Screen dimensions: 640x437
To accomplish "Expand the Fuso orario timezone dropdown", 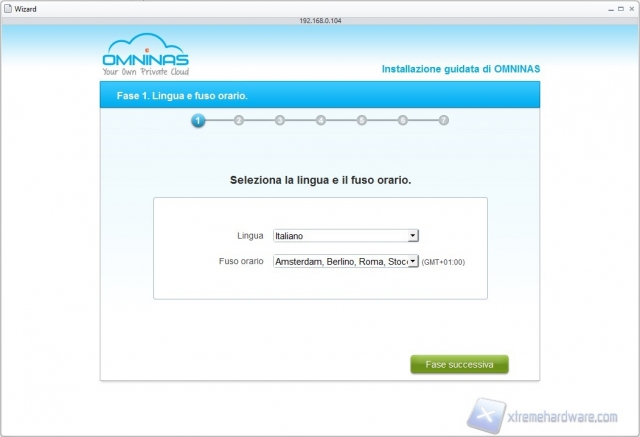I will click(345, 261).
